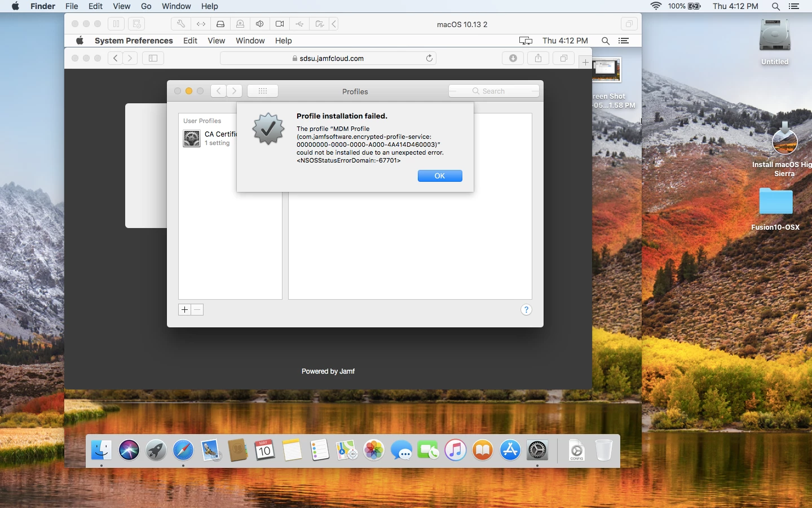Open iTunes from the guest Dock
The height and width of the screenshot is (508, 812).
tap(456, 450)
